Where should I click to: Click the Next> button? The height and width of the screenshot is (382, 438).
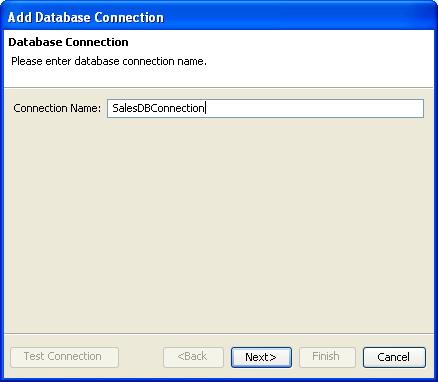261,357
